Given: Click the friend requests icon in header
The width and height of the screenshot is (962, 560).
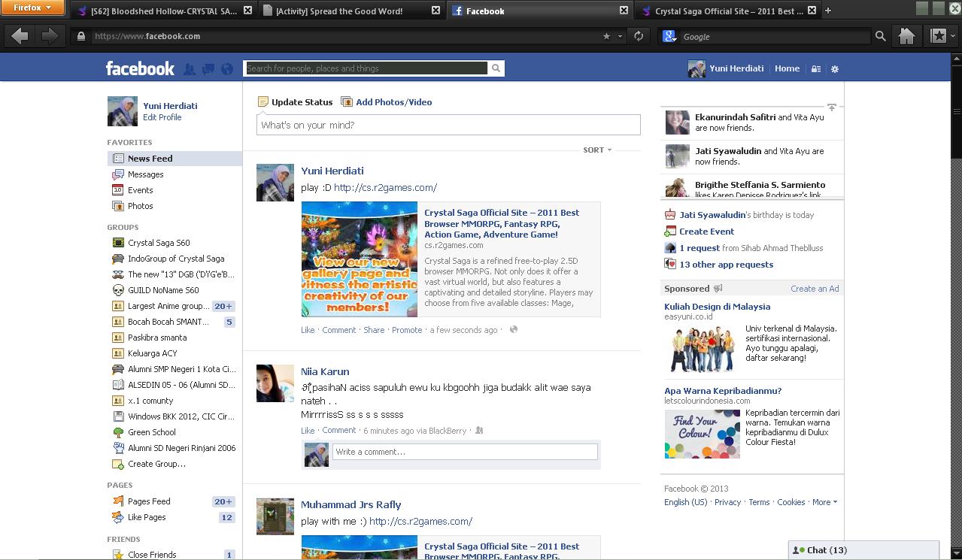Looking at the screenshot, I should click(x=190, y=69).
